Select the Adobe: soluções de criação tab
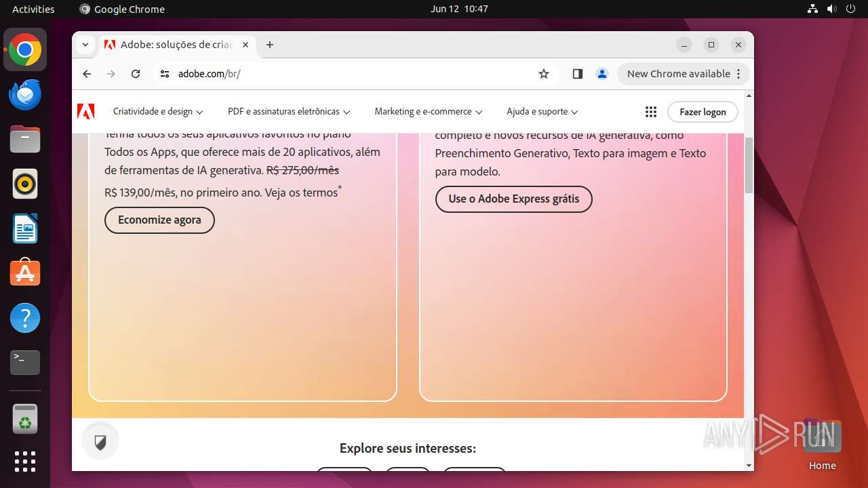Viewport: 868px width, 488px height. (176, 45)
